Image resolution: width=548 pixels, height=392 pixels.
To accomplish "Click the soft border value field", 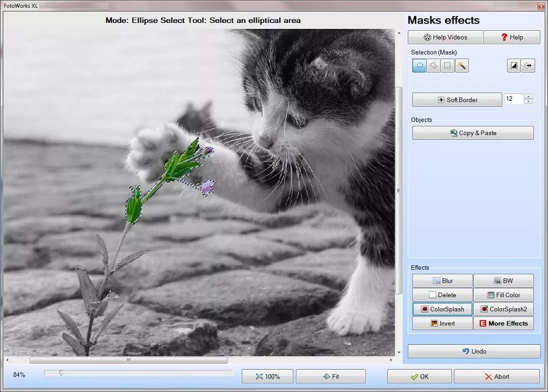I will (513, 100).
